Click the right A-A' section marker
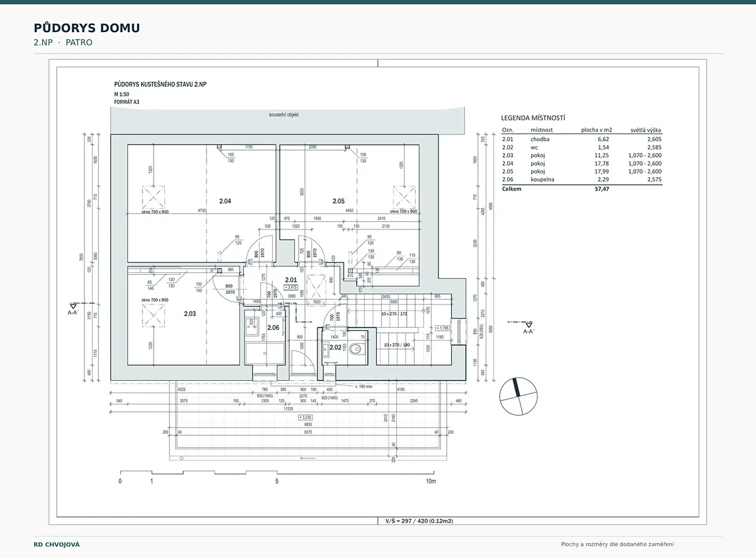 point(528,327)
